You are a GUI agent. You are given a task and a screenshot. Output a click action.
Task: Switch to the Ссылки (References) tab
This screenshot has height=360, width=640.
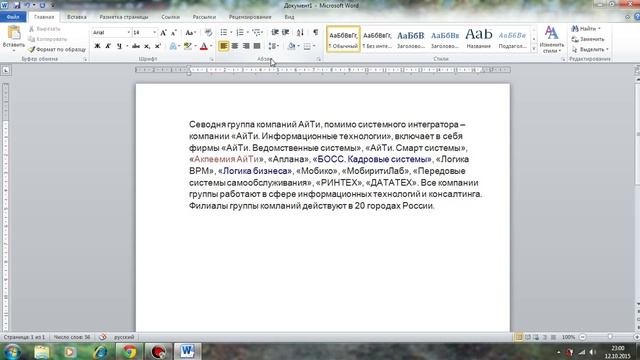(x=170, y=17)
